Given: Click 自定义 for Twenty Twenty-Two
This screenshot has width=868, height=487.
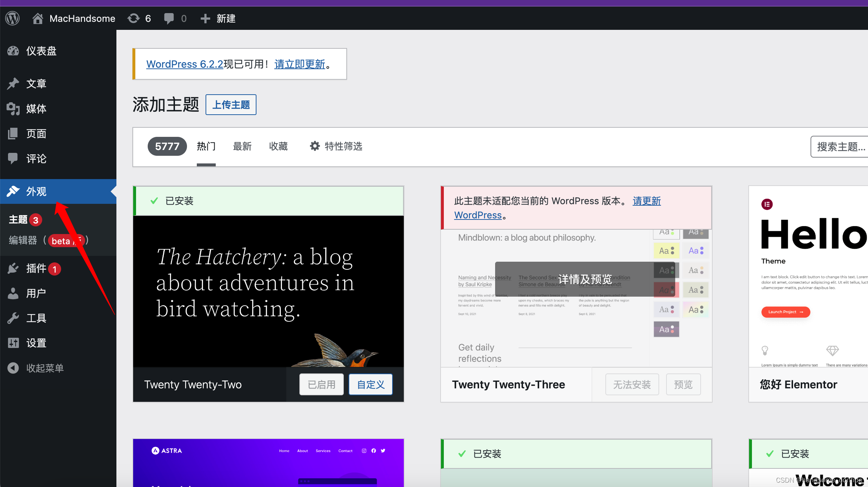Looking at the screenshot, I should tap(370, 384).
